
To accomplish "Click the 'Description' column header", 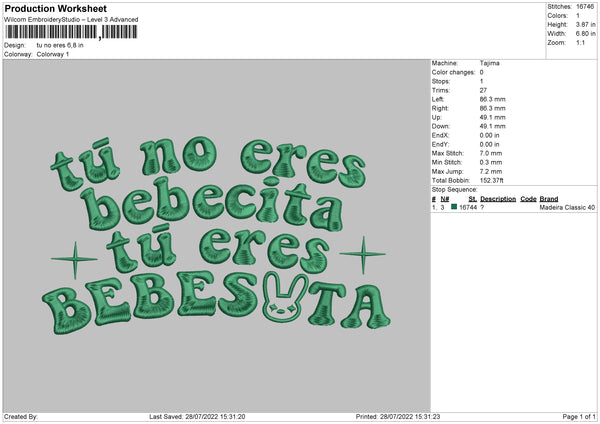I will (498, 199).
